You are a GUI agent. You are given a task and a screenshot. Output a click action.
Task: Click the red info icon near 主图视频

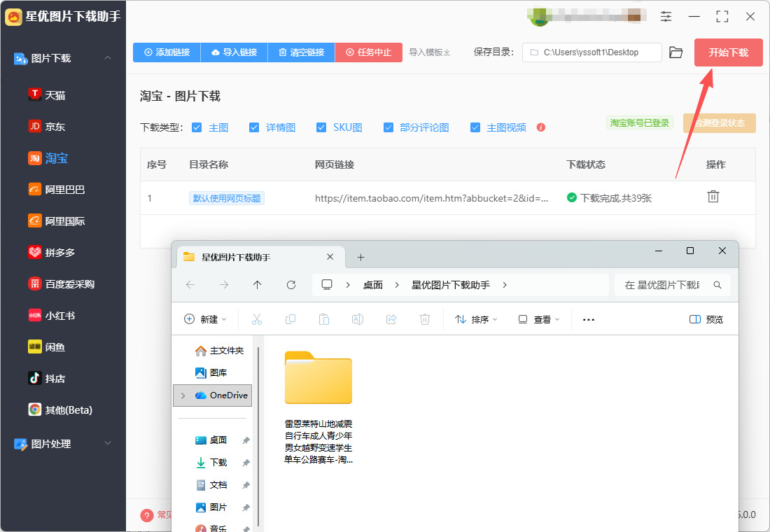pyautogui.click(x=540, y=127)
